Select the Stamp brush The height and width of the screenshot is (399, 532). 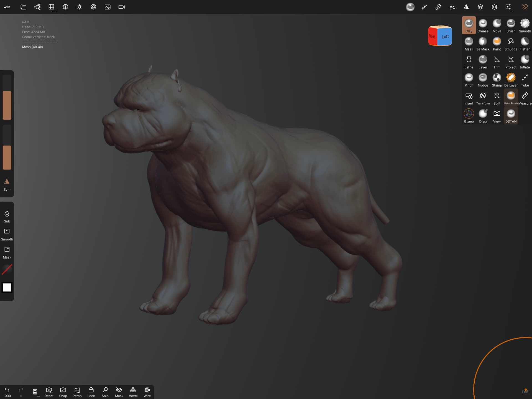coord(497,80)
